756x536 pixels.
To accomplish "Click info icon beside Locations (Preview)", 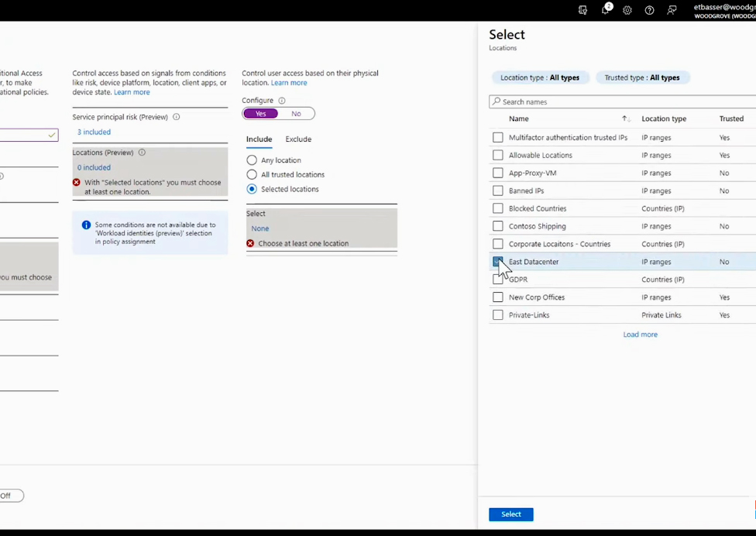I will pos(142,153).
